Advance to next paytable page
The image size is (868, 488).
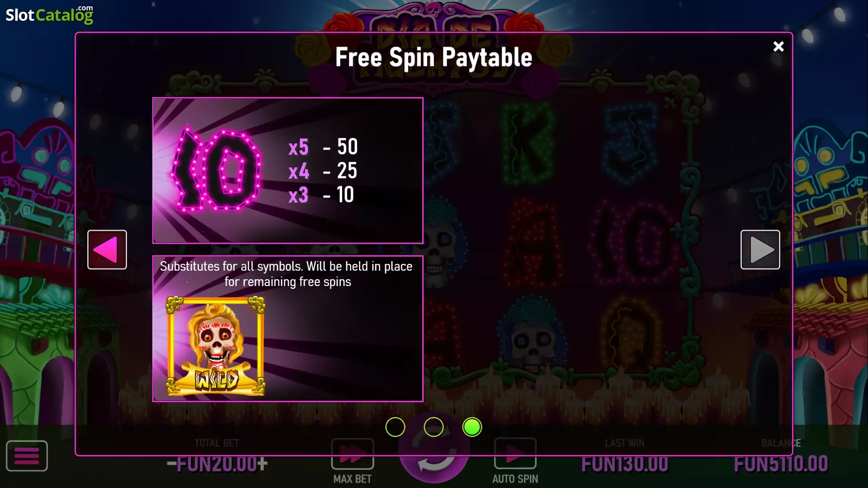coord(760,249)
